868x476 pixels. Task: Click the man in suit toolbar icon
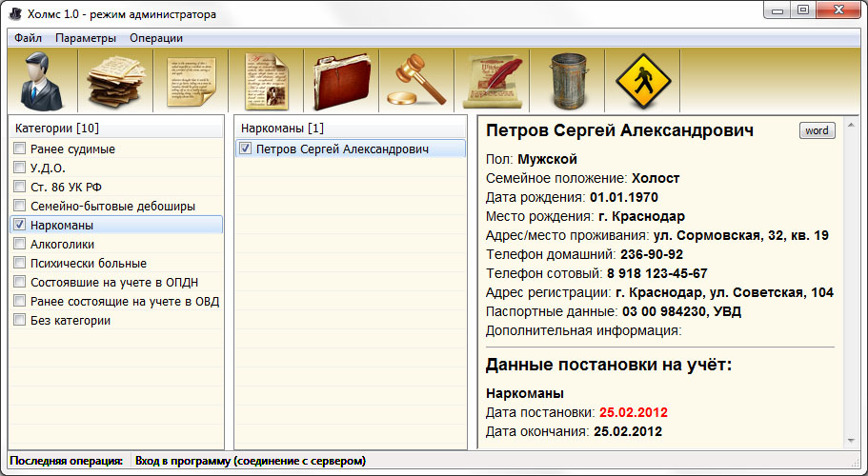click(41, 81)
